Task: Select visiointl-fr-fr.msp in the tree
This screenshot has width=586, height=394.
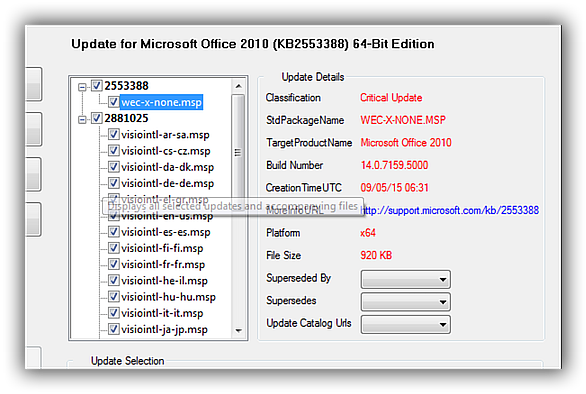Action: [163, 265]
